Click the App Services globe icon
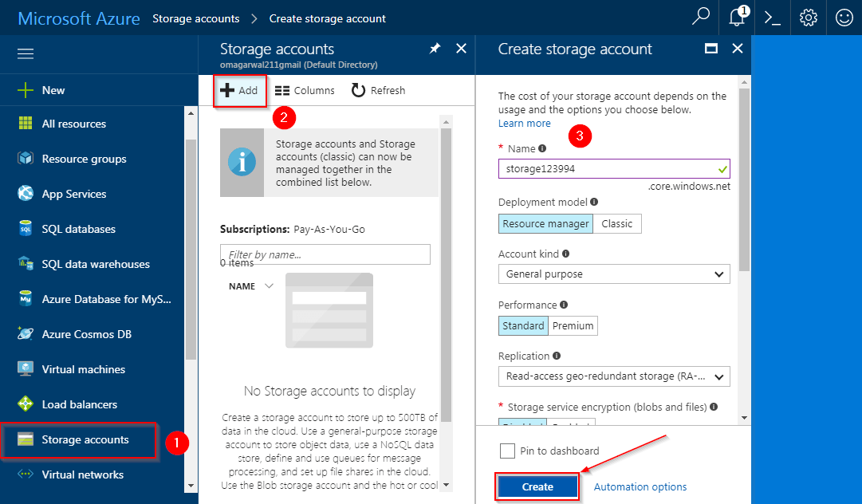 (26, 194)
